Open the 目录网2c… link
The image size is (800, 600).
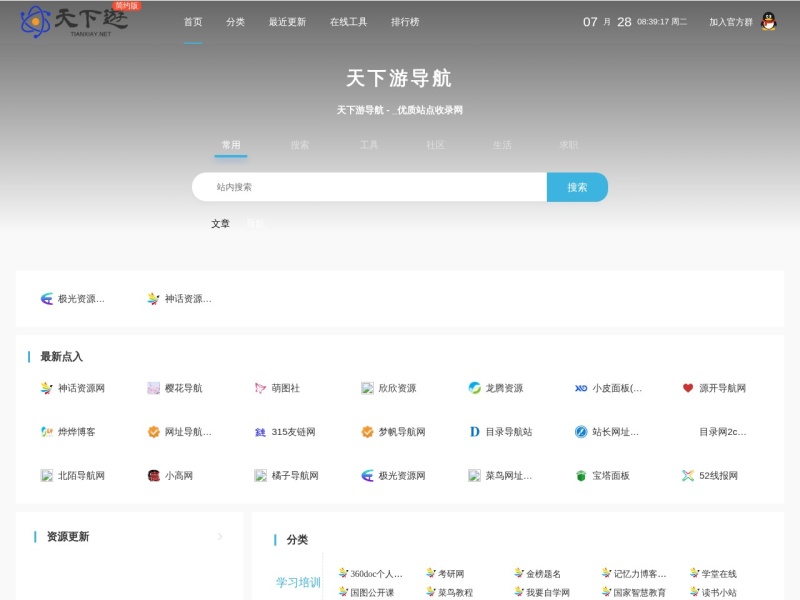pos(722,432)
